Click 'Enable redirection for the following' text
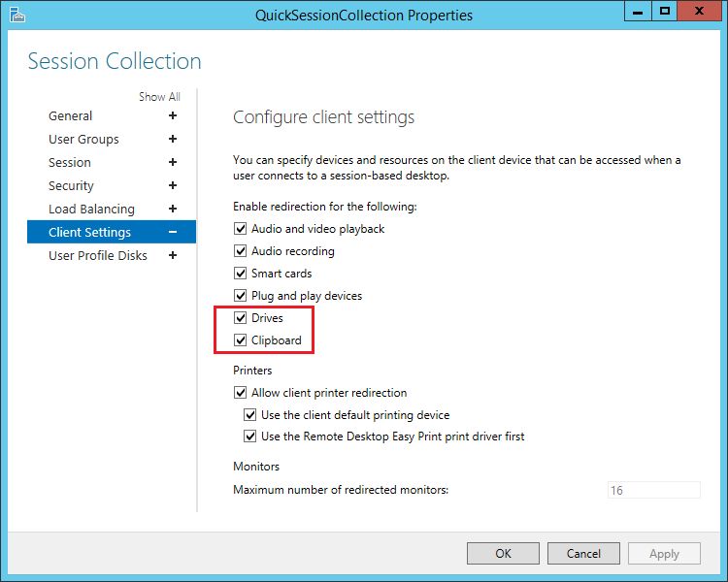 coord(325,207)
